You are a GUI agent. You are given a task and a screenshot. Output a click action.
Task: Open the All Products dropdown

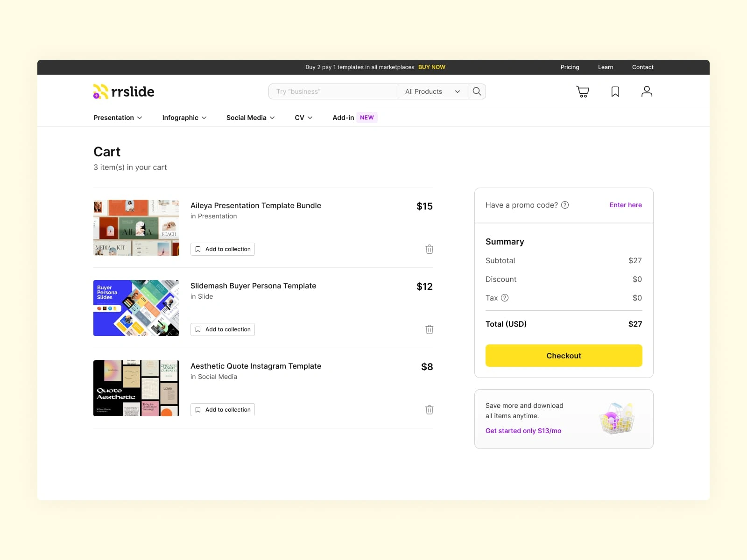click(433, 91)
